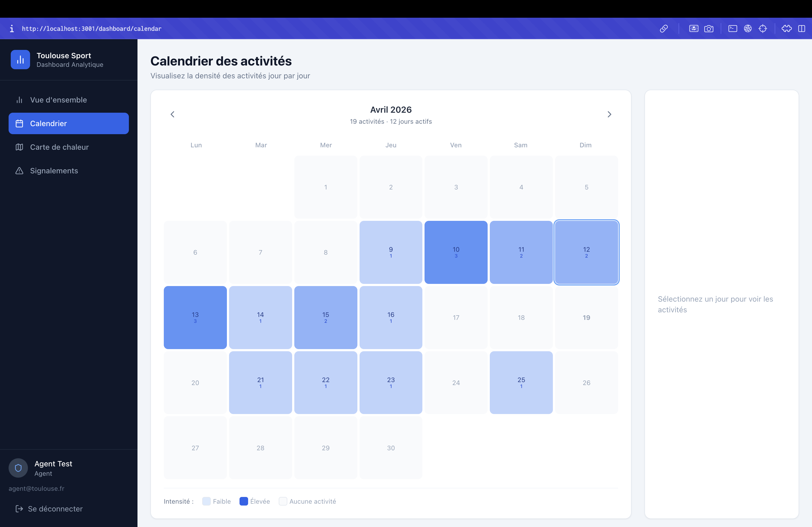Click the link icon in top toolbar

664,29
